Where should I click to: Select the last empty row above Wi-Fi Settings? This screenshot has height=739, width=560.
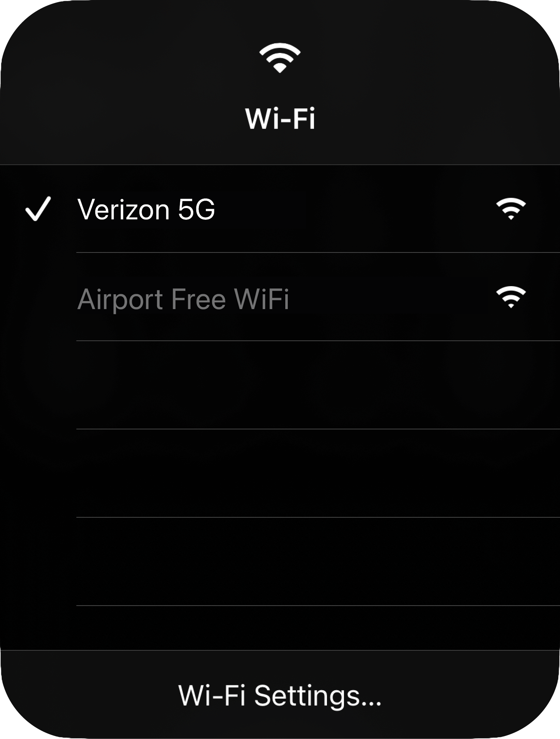coord(318,628)
